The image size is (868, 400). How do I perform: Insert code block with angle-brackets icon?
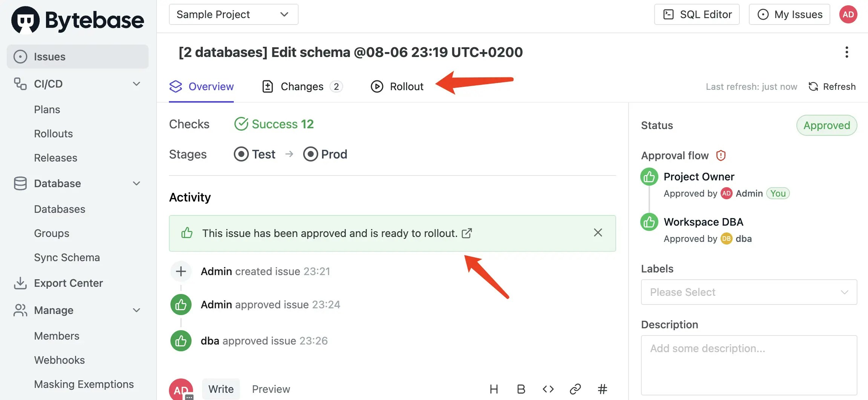click(548, 389)
